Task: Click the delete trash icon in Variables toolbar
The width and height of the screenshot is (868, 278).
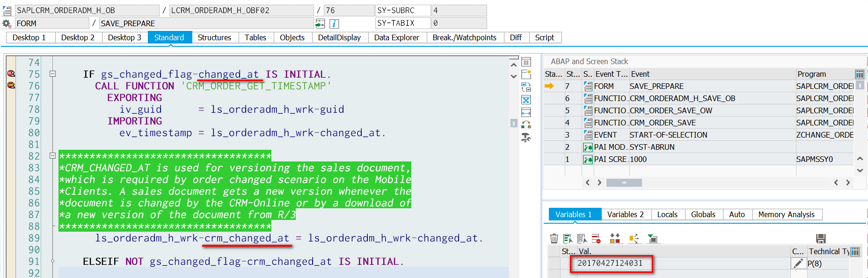Action: click(554, 239)
